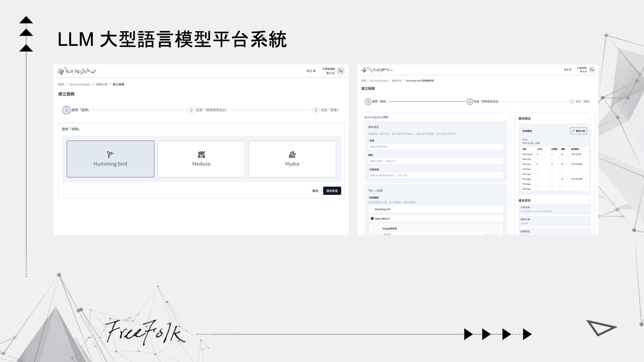The image size is (644, 362).
Task: Select the Medusa service icon
Action: pos(201,154)
